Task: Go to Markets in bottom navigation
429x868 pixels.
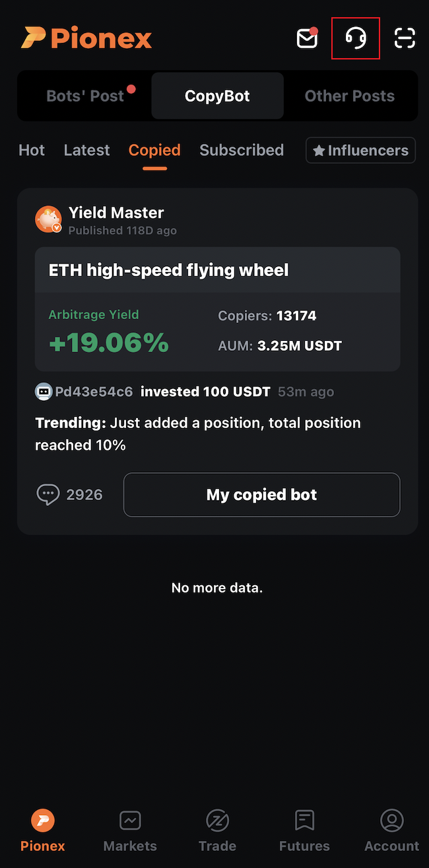Action: tap(130, 831)
